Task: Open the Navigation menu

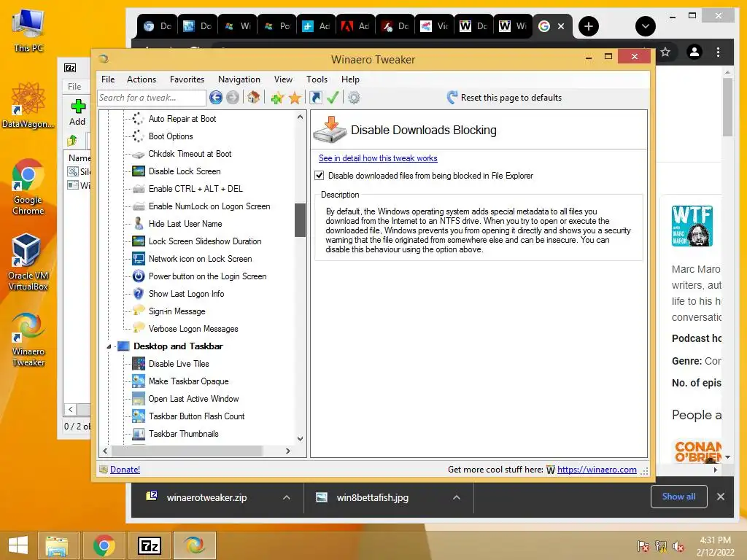Action: [x=239, y=79]
